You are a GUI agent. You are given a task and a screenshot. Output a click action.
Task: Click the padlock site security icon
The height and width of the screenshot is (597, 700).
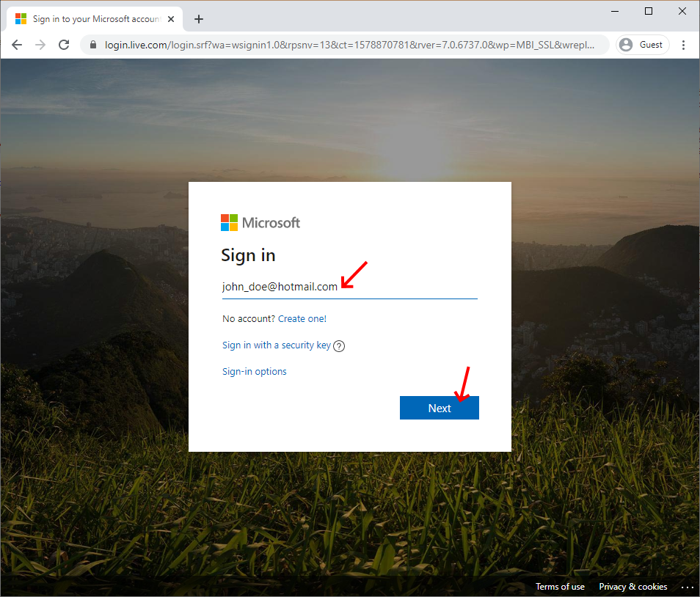(x=92, y=45)
